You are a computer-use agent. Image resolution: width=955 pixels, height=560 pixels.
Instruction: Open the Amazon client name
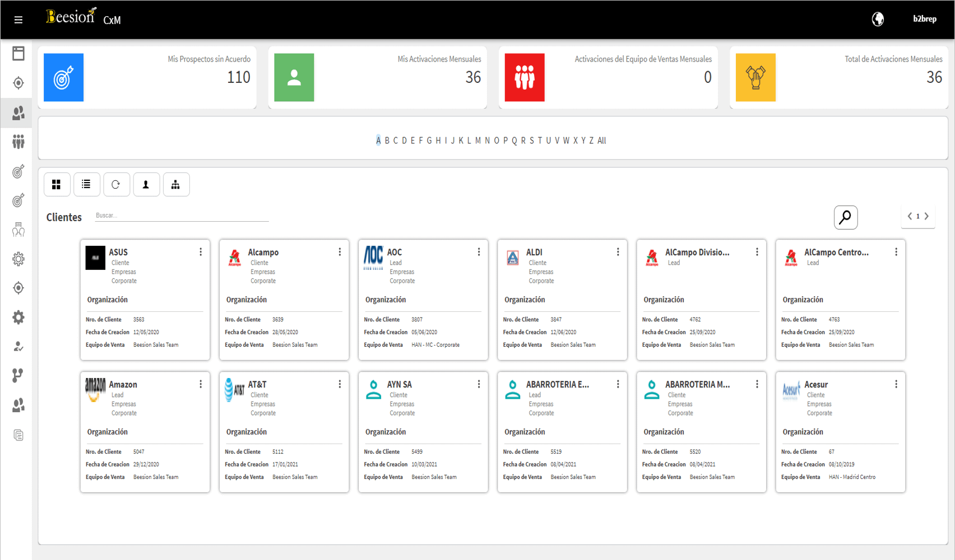(123, 385)
